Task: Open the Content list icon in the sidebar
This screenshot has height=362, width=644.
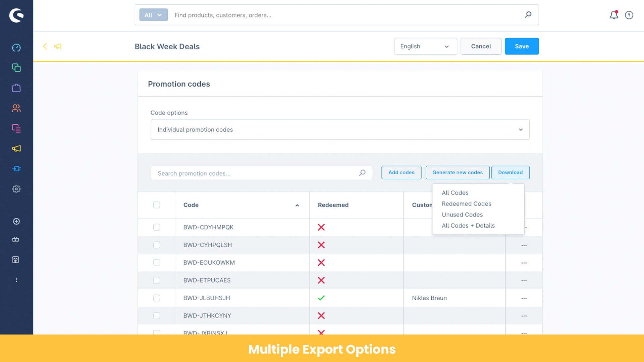Action: pos(16,128)
